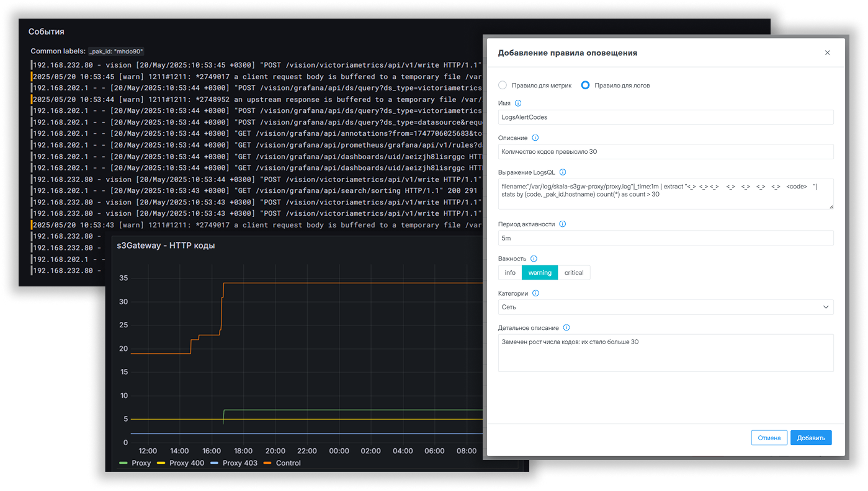Set severity to info
Image resolution: width=868 pixels, height=491 pixels.
click(510, 273)
